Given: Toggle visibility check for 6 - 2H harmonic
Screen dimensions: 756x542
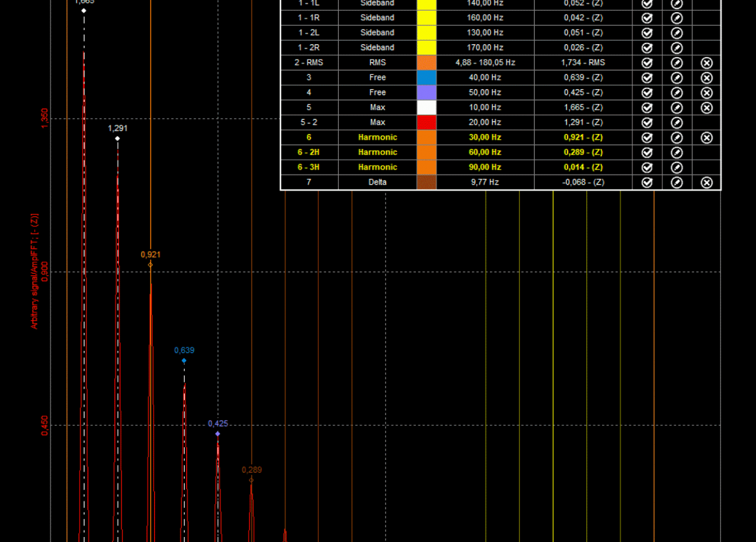Looking at the screenshot, I should tap(647, 153).
